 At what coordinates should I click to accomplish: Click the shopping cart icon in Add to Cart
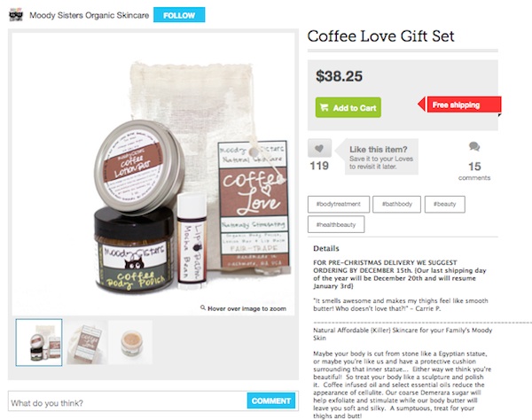coord(324,107)
